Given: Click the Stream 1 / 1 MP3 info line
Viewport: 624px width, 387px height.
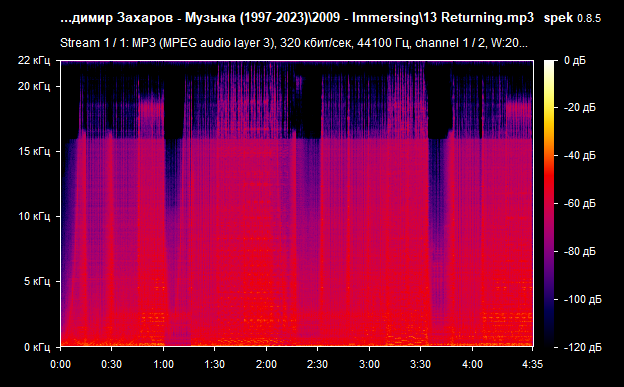Looking at the screenshot, I should click(294, 43).
